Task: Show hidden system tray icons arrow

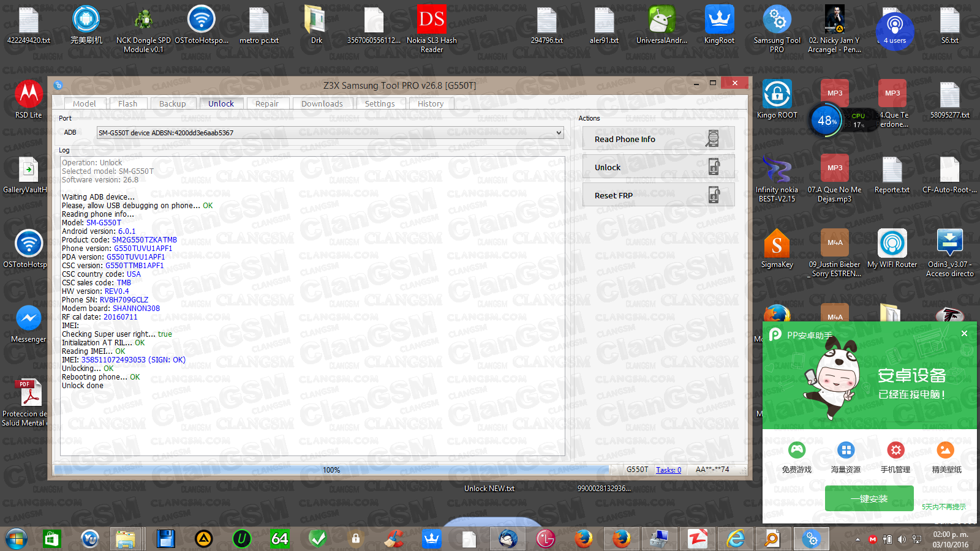Action: point(858,539)
